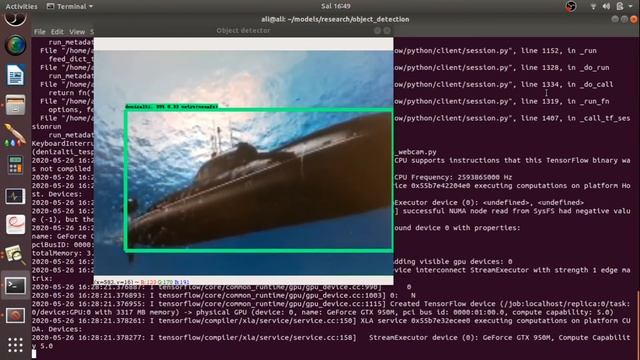Launch the paintbrush drawing app in the dock

coord(16,135)
